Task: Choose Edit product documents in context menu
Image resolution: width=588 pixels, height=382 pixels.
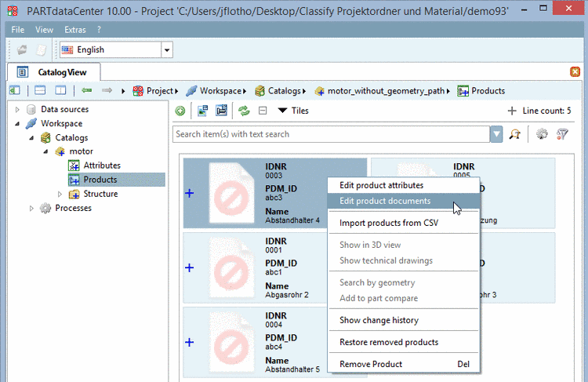Action: pyautogui.click(x=384, y=201)
